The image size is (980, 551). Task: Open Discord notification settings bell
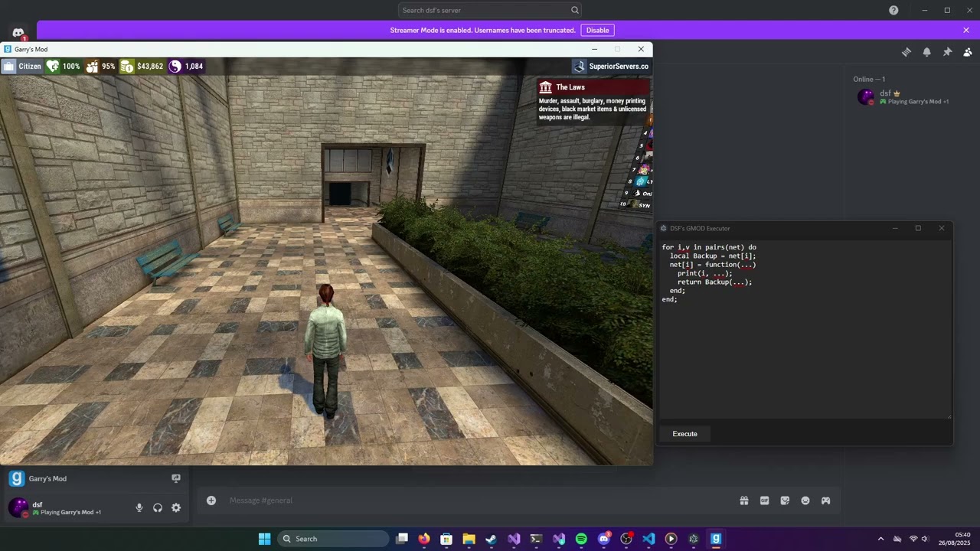pos(927,52)
